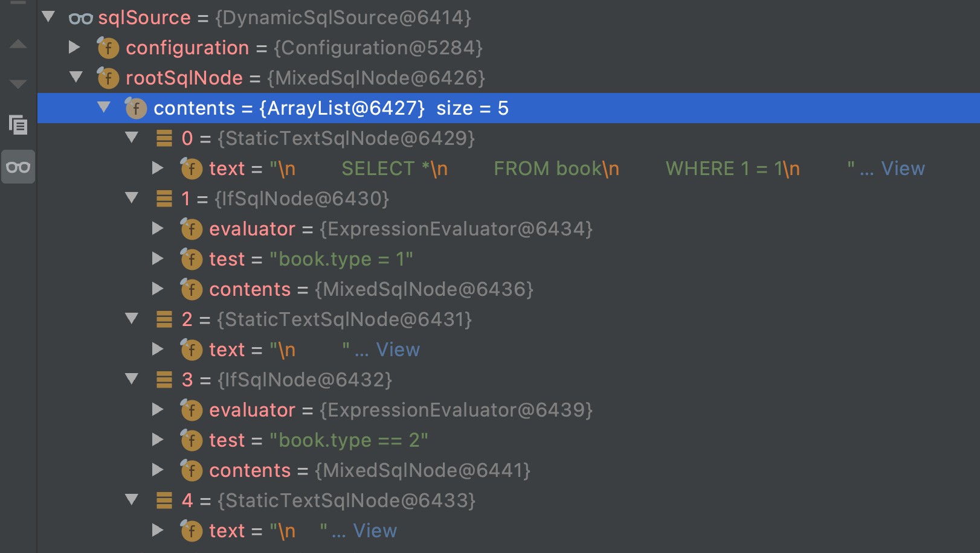Open View link for SELECT text value

point(903,168)
